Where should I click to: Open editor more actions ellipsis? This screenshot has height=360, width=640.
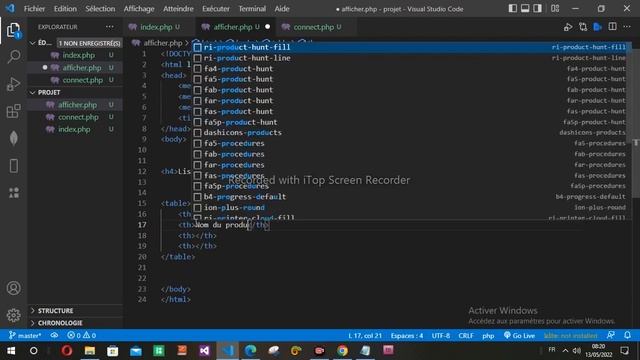pos(627,27)
